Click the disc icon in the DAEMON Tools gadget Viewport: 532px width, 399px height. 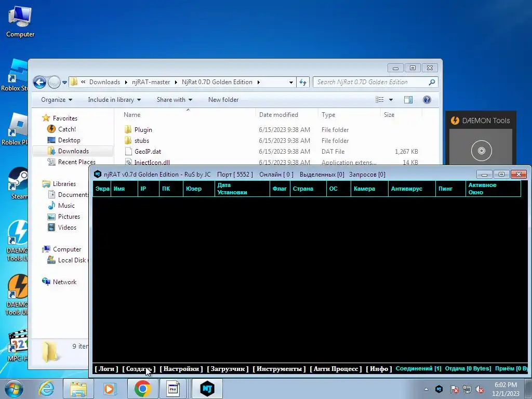(481, 150)
